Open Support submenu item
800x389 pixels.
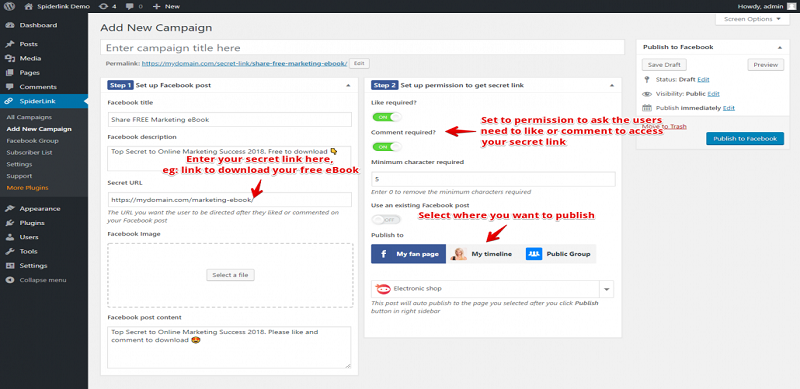pos(19,176)
